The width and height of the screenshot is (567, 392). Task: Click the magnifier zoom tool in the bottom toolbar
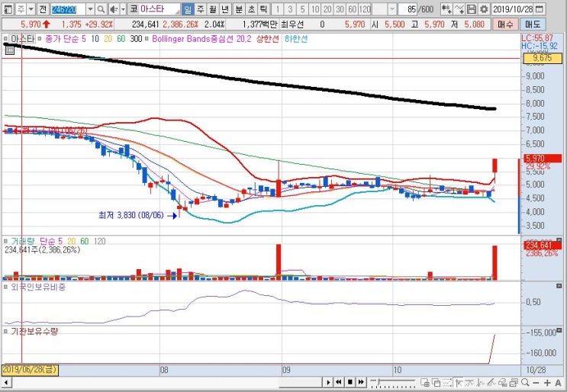526,382
